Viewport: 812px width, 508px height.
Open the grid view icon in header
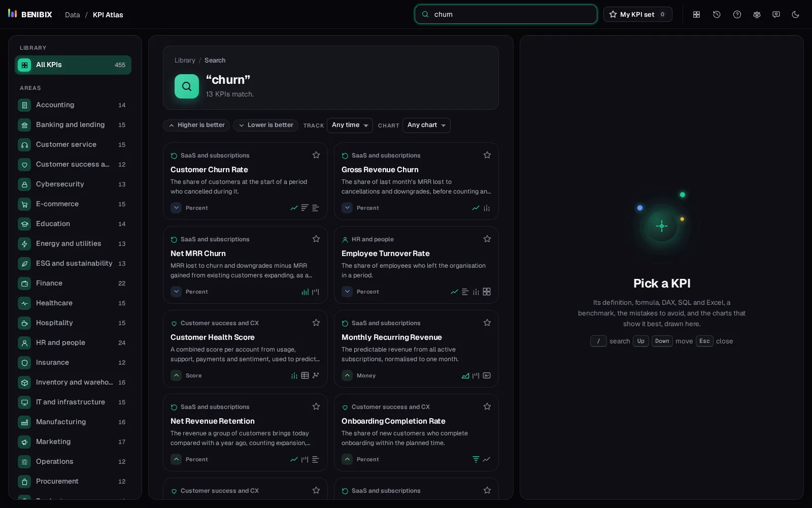pos(697,14)
